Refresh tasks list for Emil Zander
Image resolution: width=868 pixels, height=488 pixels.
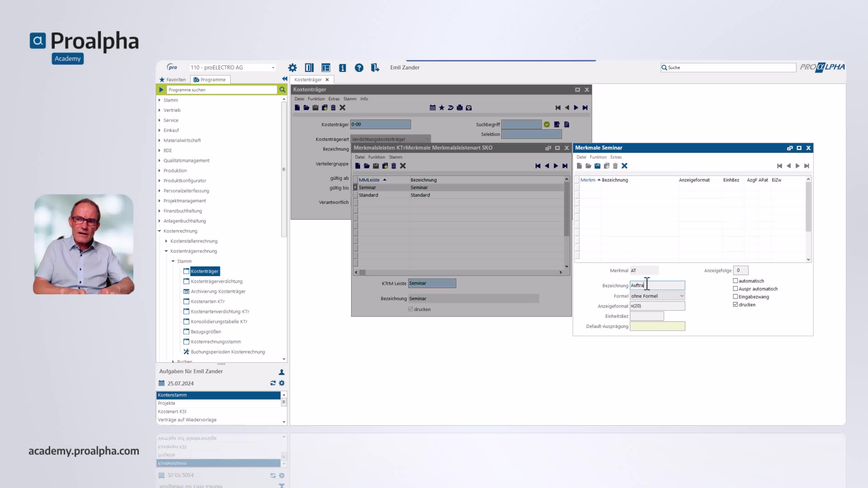(x=273, y=383)
